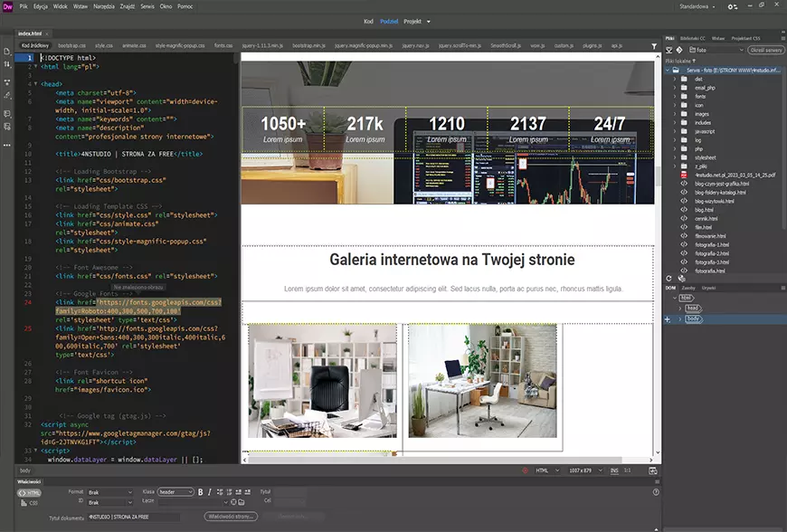Click the connect to server plug icon
Viewport: 787px width, 532px height.
pyautogui.click(x=669, y=50)
